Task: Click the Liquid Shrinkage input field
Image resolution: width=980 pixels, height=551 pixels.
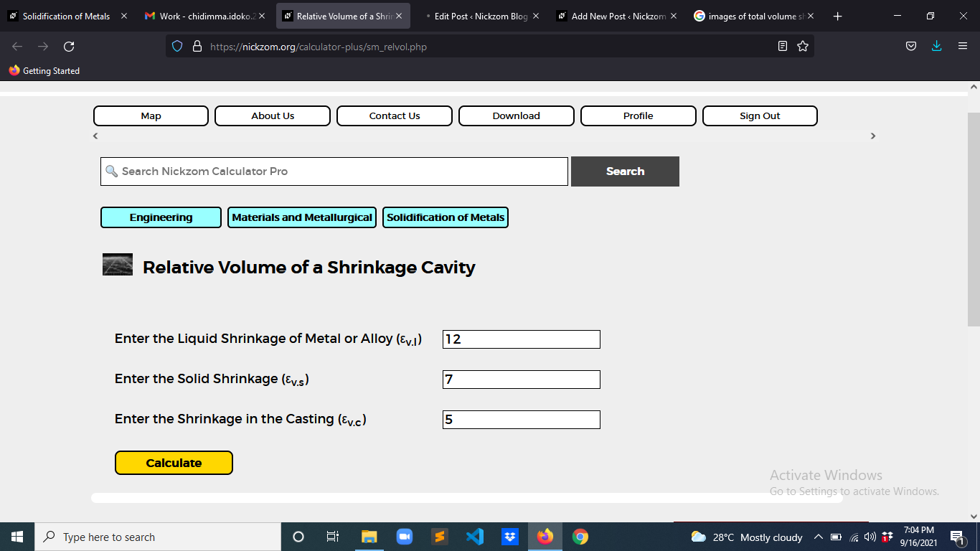Action: coord(522,339)
